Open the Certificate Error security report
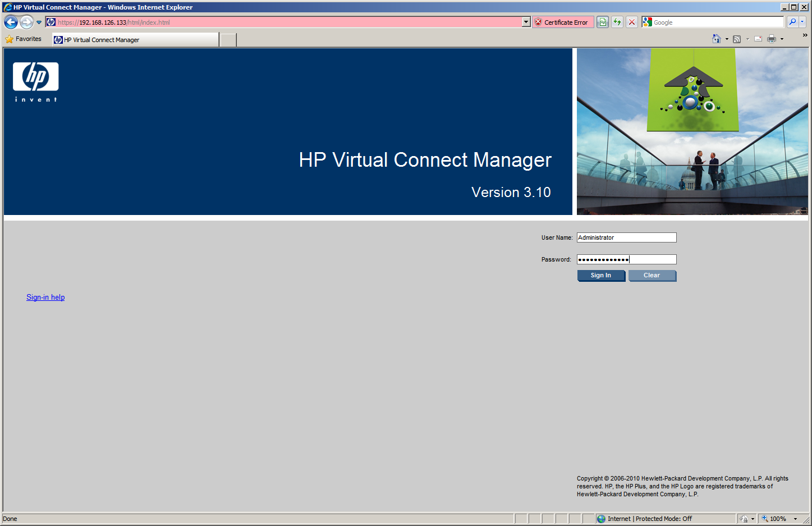The image size is (812, 526). pyautogui.click(x=562, y=22)
